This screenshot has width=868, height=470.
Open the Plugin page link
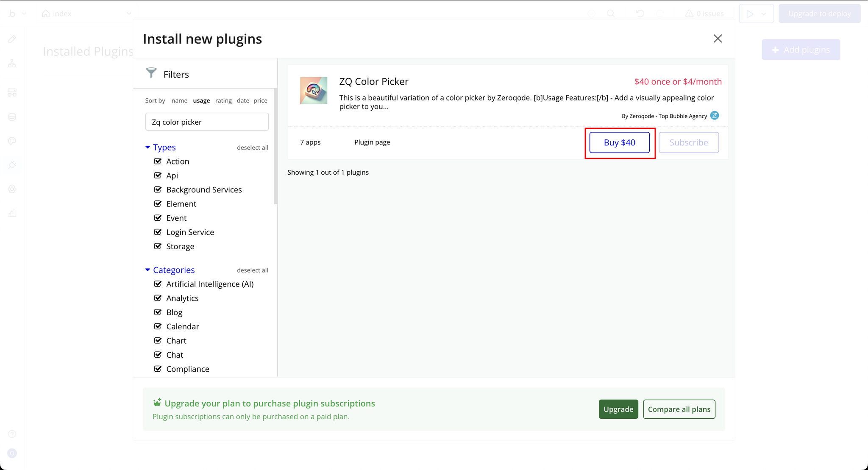(372, 142)
